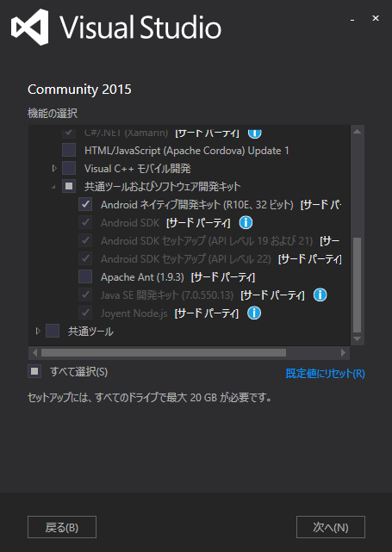Click the vertical scrollbar up arrow
The image size is (392, 552).
(358, 132)
